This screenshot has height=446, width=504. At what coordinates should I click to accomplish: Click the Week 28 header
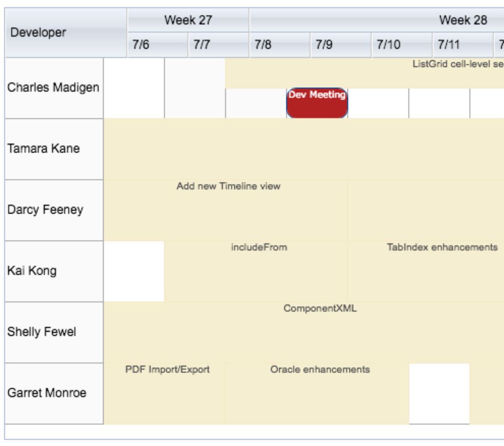(463, 20)
